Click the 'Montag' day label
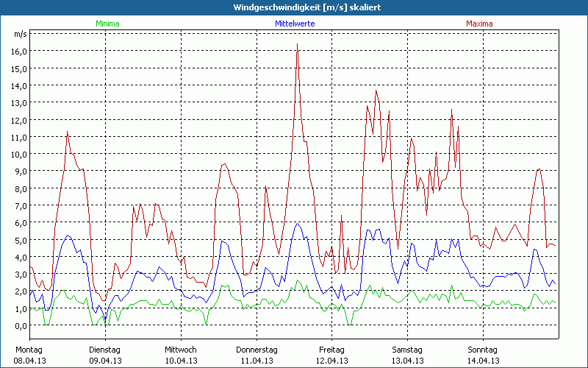Image resolution: width=588 pixels, height=368 pixels. (29, 350)
